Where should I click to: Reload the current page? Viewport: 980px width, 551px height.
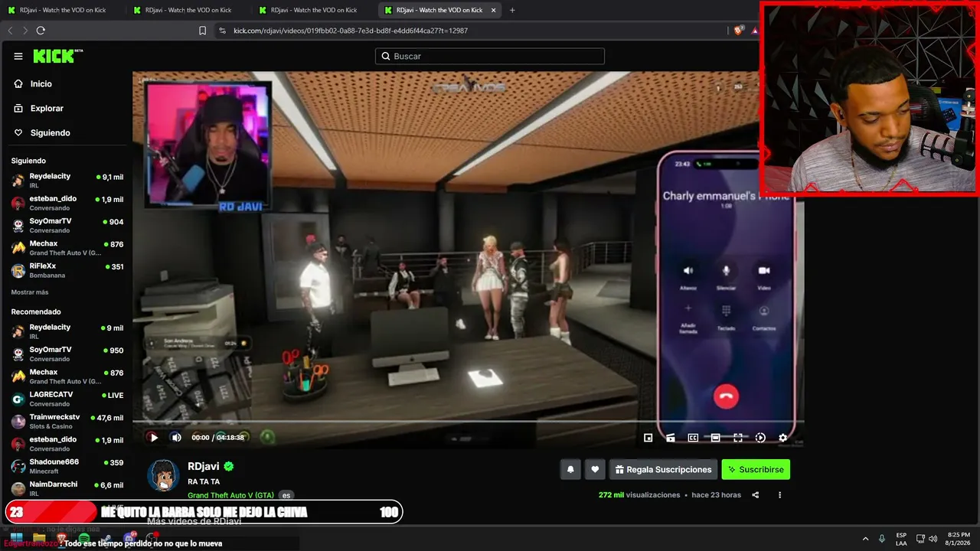coord(41,31)
